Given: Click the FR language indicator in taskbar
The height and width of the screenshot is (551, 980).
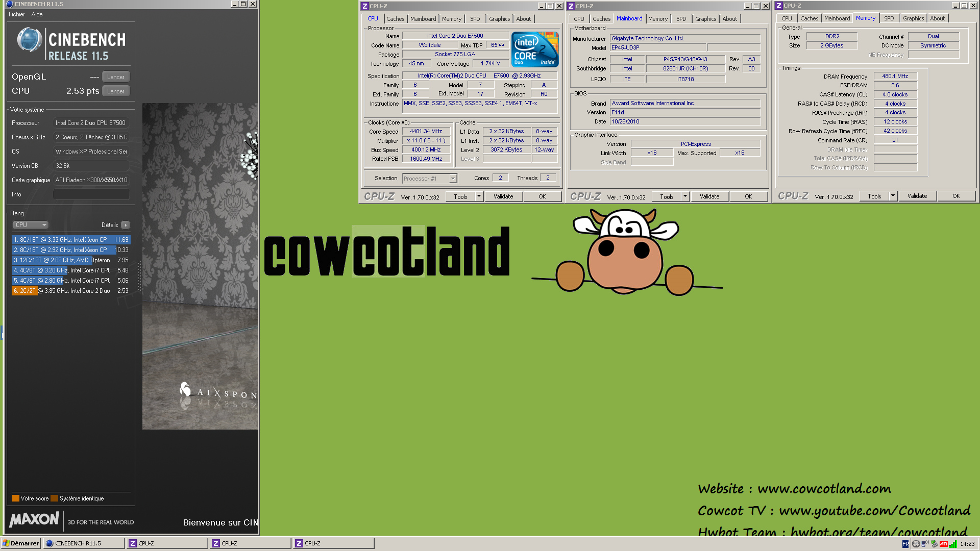Looking at the screenshot, I should click(905, 544).
